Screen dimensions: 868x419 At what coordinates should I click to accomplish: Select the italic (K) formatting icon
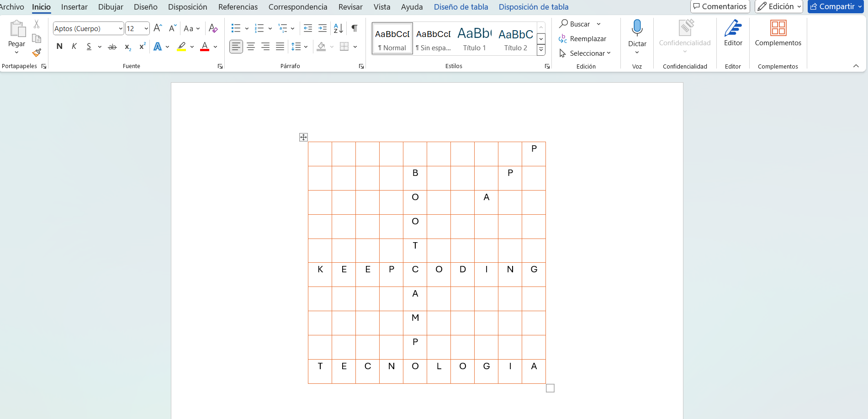click(x=74, y=46)
